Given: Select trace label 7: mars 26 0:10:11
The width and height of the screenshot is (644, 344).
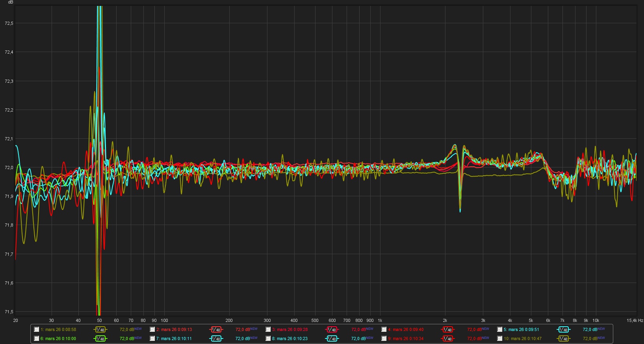Looking at the screenshot, I should (x=174, y=338).
